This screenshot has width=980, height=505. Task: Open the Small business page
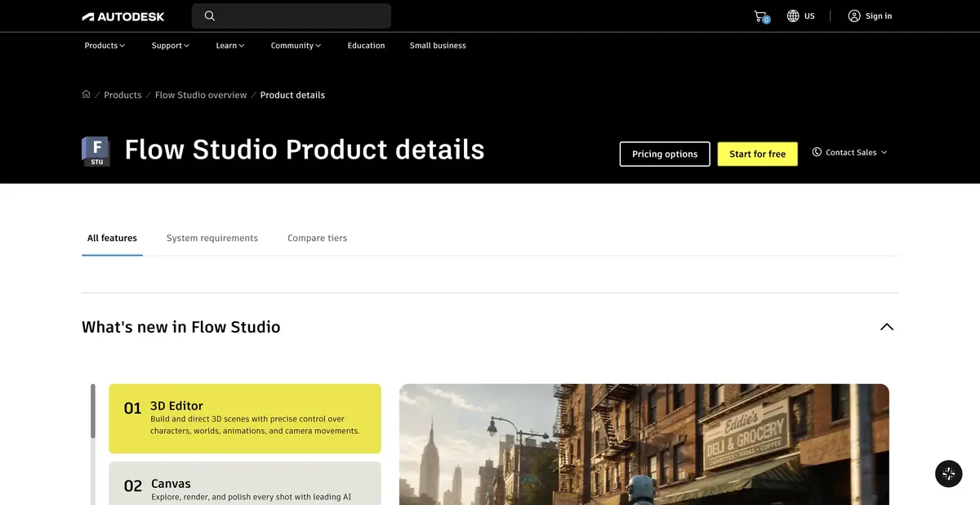tap(438, 46)
